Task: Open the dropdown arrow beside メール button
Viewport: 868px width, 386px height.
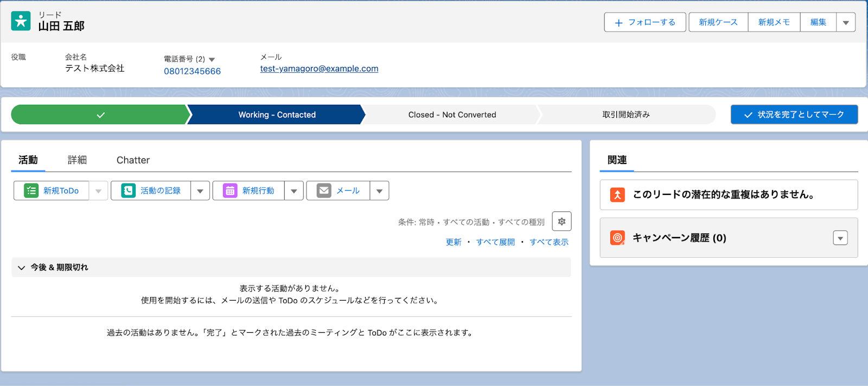Action: 379,191
